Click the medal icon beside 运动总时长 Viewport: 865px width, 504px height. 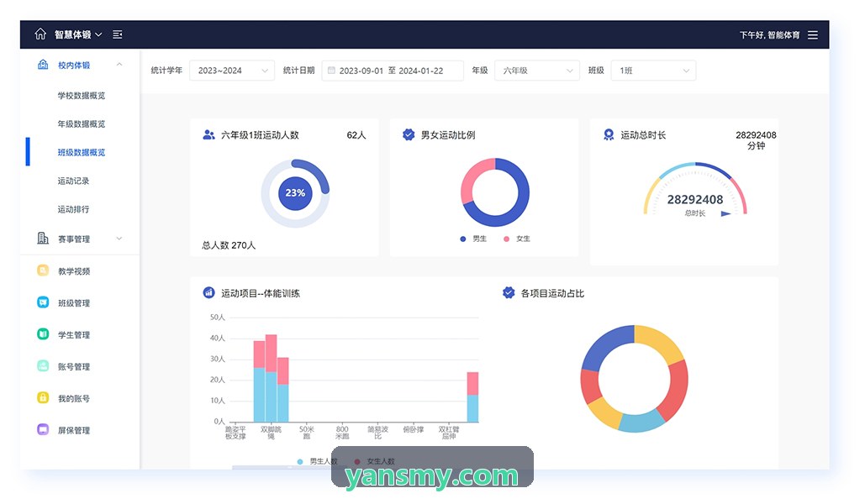pyautogui.click(x=609, y=134)
